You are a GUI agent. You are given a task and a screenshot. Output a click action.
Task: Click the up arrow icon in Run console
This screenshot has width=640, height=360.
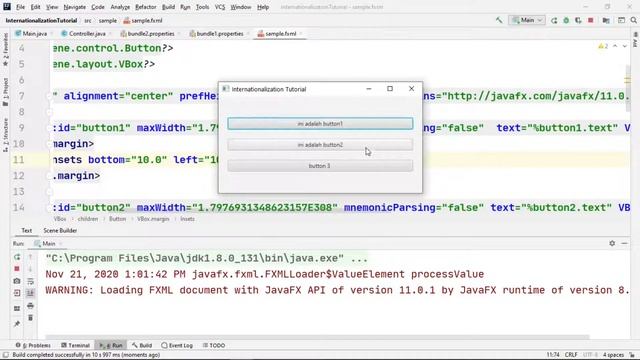30,257
